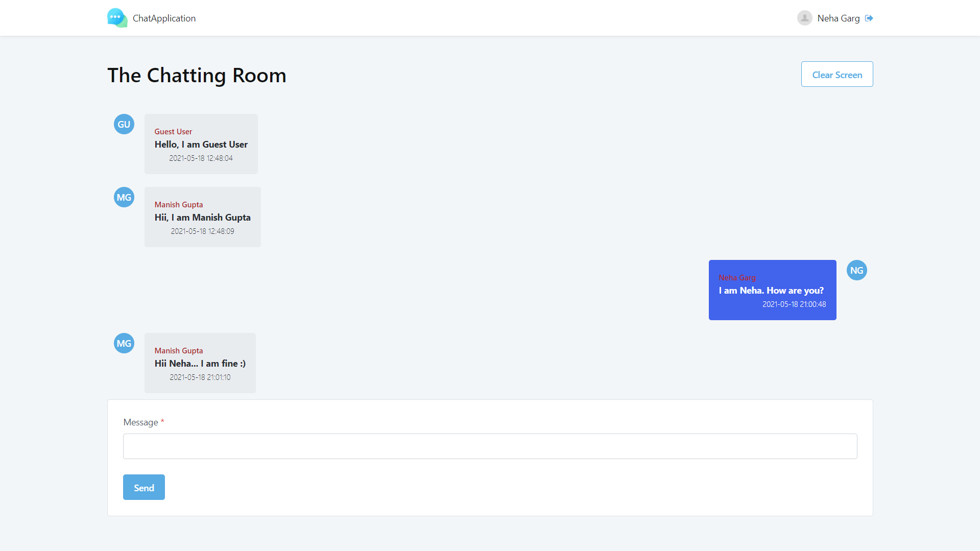Click timestamp 2021-05-18 21:01:10

[200, 377]
